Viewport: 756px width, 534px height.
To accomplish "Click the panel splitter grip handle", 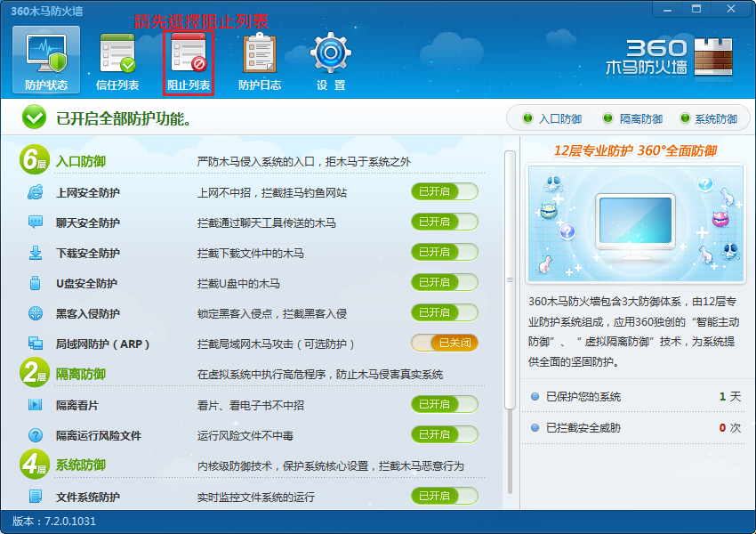I will [x=511, y=279].
